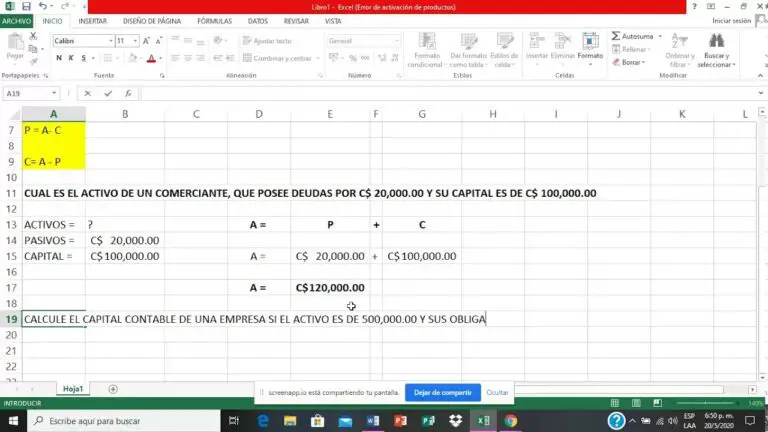768x432 pixels.
Task: Click Ocultar on the sharing bar
Action: [497, 393]
